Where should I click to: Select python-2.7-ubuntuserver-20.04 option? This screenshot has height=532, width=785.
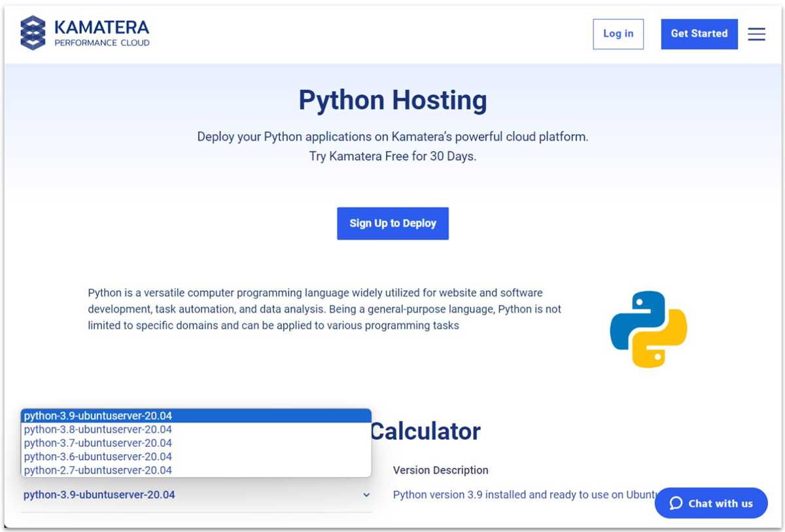click(x=196, y=470)
